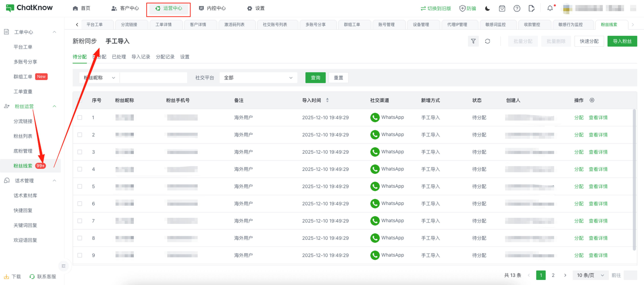
Task: Click the fan nickname search input
Action: [x=153, y=78]
